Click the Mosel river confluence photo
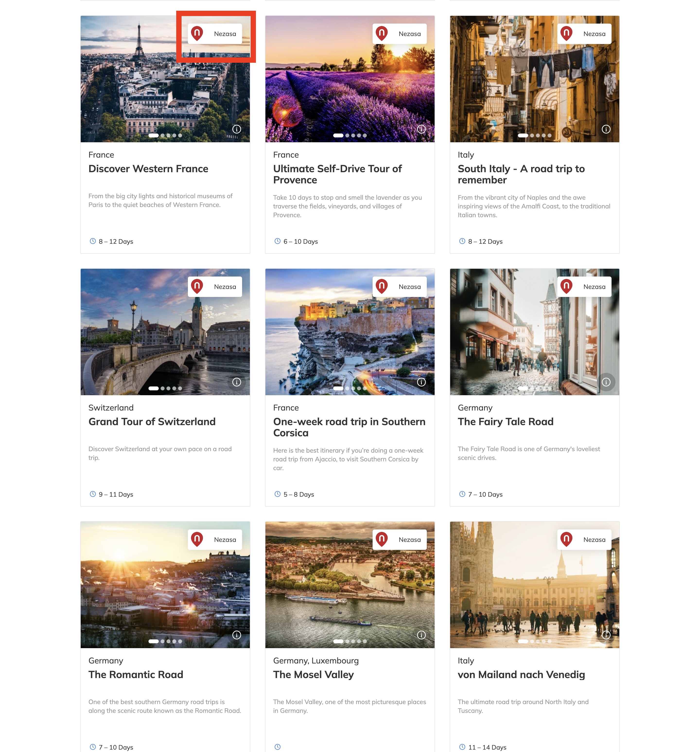This screenshot has height=752, width=700. (350, 585)
